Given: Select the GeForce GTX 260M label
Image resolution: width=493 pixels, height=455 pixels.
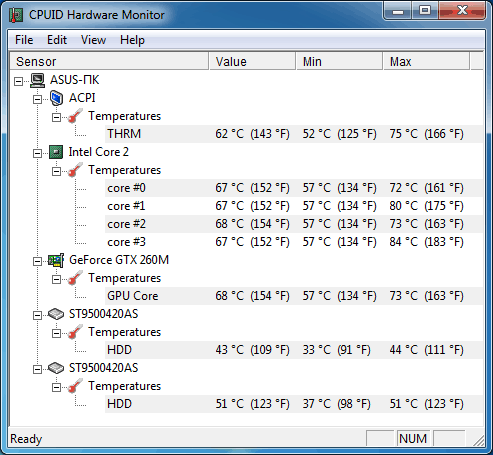Looking at the screenshot, I should [x=119, y=260].
